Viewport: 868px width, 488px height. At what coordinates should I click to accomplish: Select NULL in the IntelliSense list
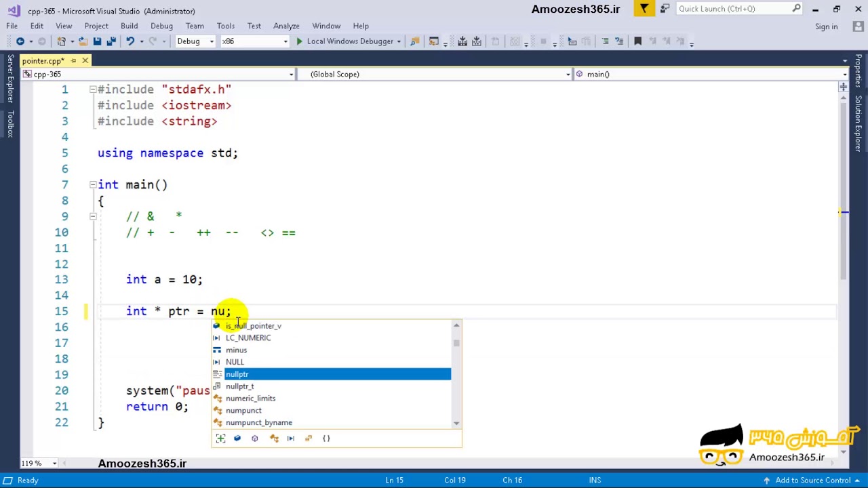[x=332, y=362]
